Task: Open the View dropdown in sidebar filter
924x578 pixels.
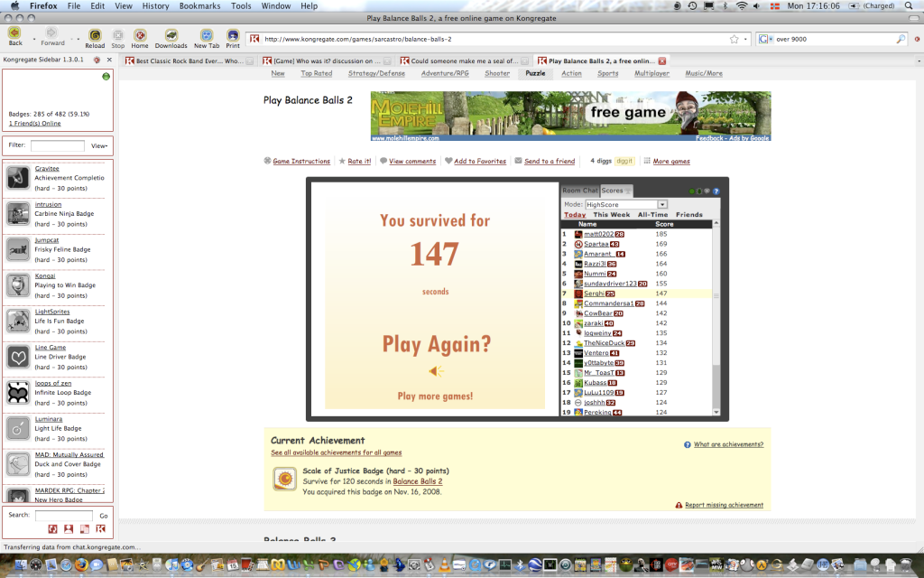Action: coord(99,145)
